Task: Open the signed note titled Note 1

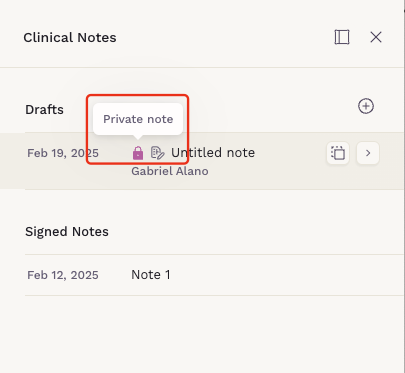Action: pyautogui.click(x=151, y=275)
